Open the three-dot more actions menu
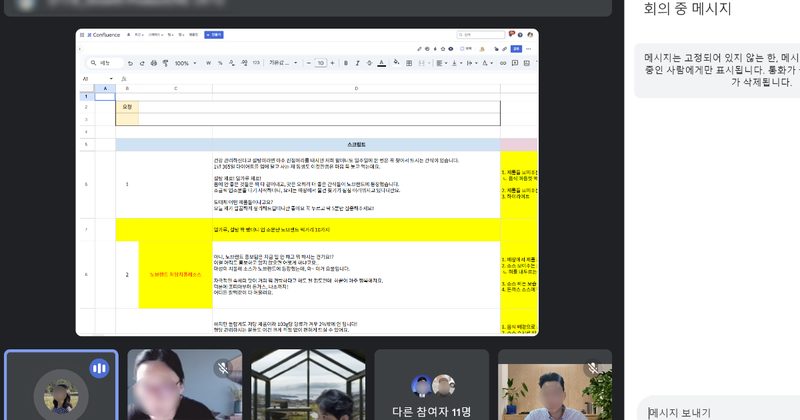800x420 pixels. pos(529,49)
